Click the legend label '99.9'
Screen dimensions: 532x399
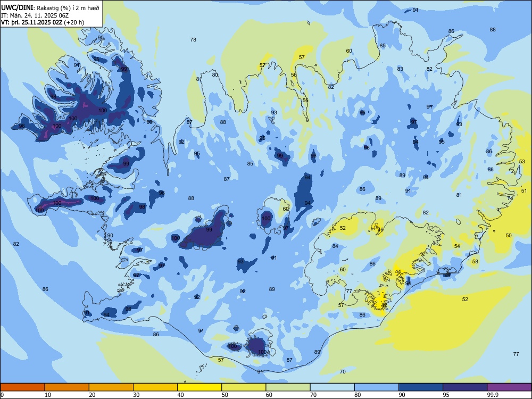[493, 395]
